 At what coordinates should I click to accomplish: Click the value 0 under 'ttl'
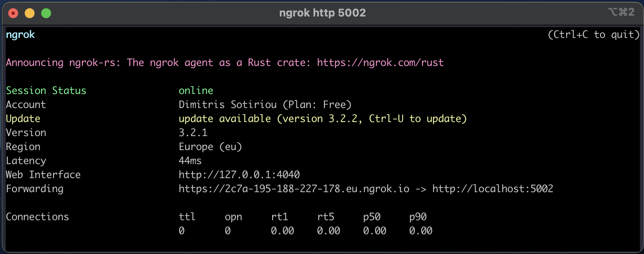pos(182,231)
